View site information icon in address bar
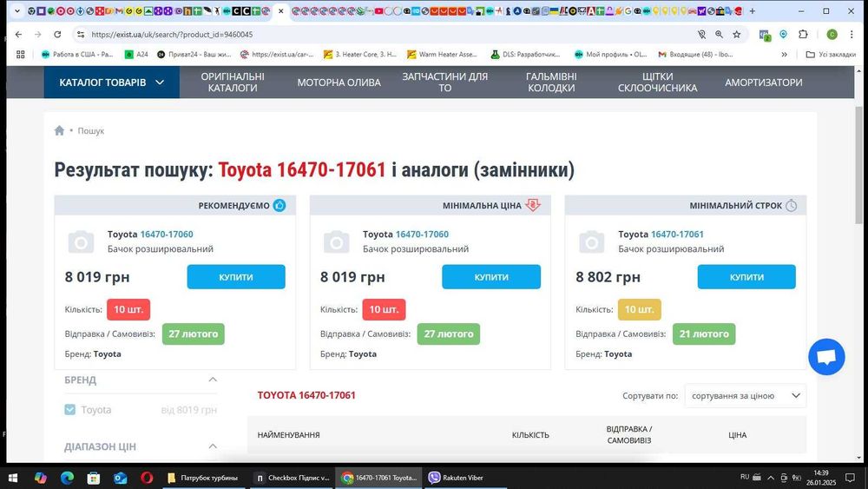Screen dimensions: 868x489 81,35
